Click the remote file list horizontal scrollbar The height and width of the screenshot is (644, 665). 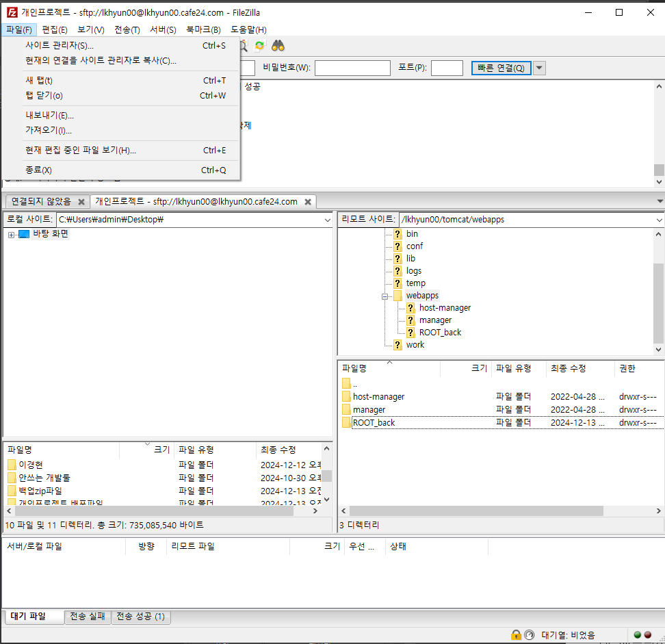(x=476, y=511)
